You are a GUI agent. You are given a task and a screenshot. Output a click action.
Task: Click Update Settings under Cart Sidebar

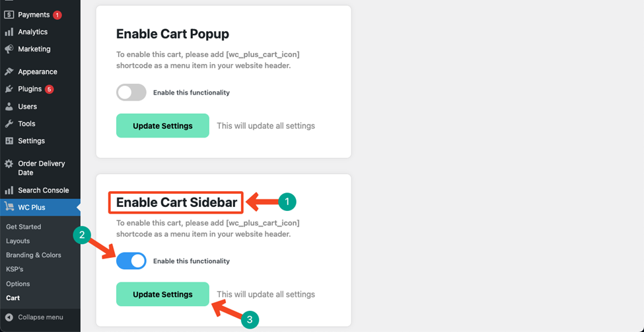point(162,294)
